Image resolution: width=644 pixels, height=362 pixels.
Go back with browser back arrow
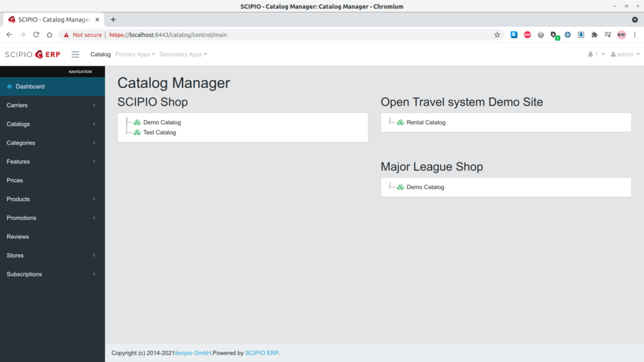(x=9, y=35)
